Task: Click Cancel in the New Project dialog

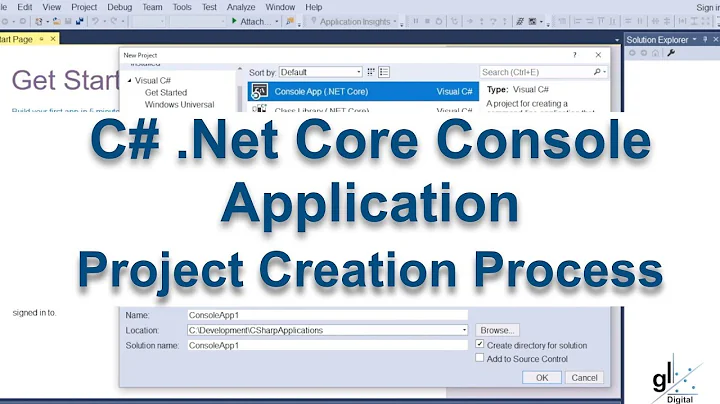Action: 584,377
